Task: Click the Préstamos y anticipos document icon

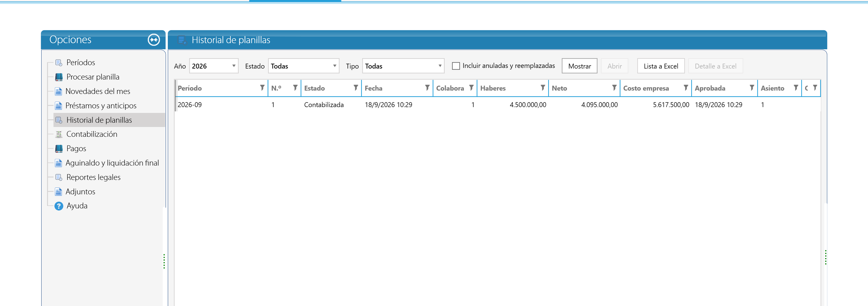Action: point(58,106)
